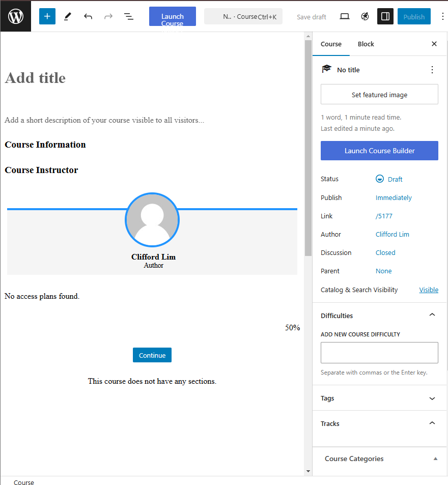
Task: Redo the last change
Action: (108, 16)
